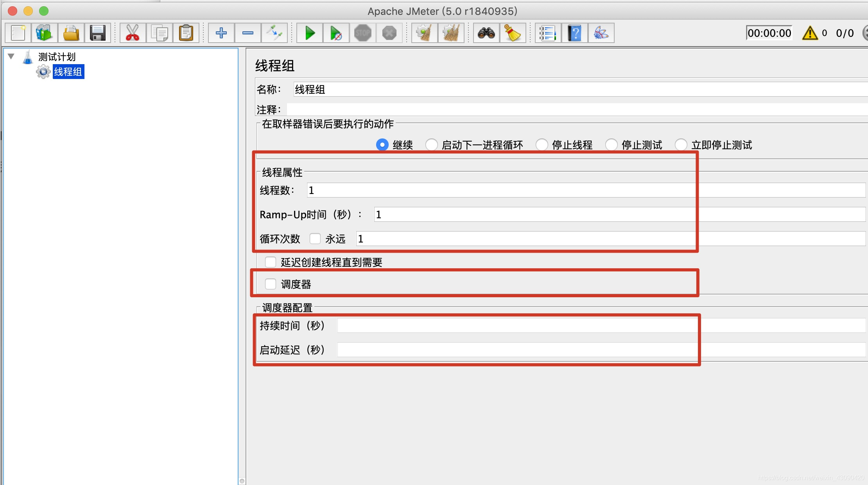Check the 永远 loop forever checkbox
This screenshot has height=485, width=868.
click(315, 239)
